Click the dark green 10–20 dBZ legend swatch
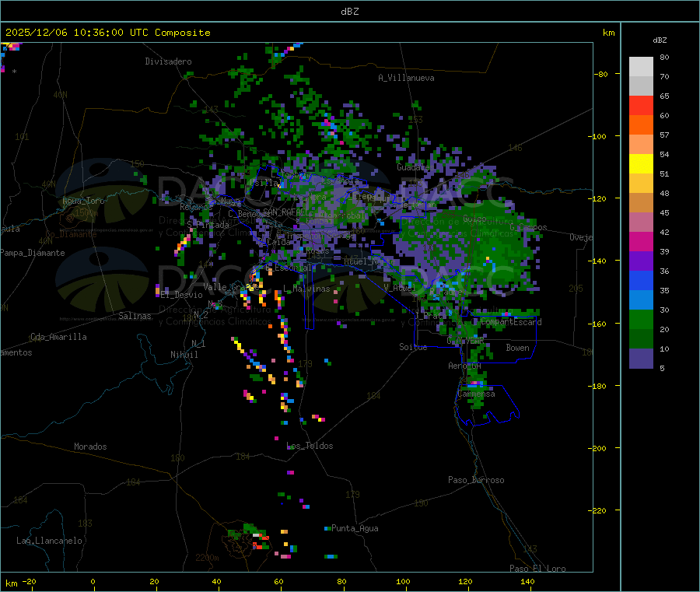Image resolution: width=700 pixels, height=592 pixels. [641, 339]
